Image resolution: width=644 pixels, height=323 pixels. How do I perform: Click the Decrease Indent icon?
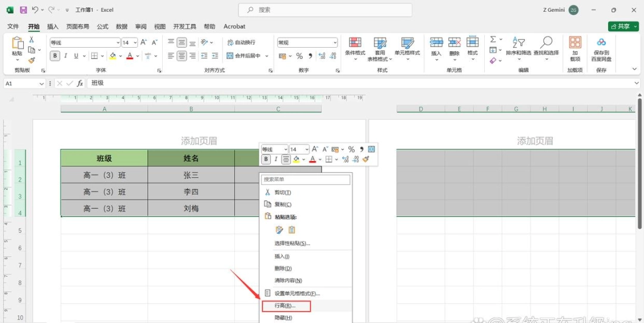[x=204, y=56]
